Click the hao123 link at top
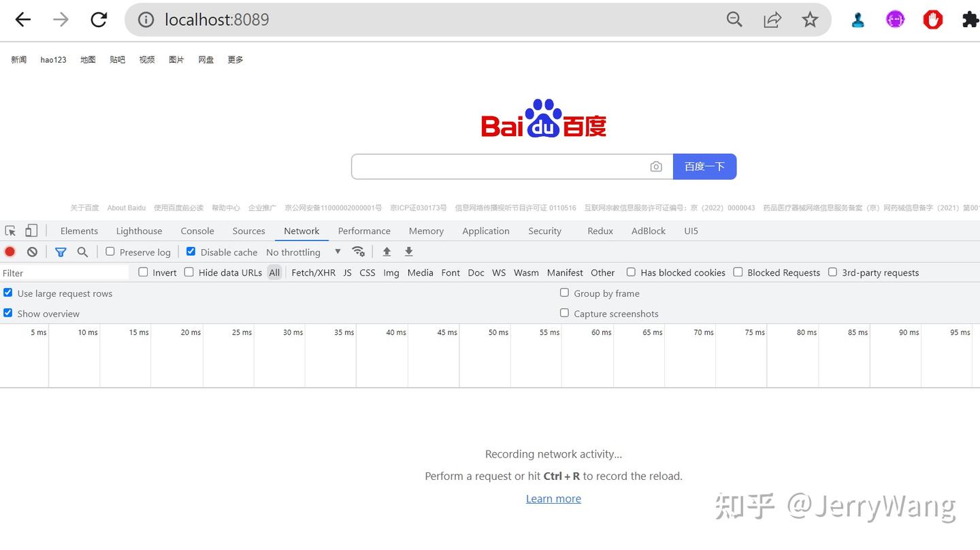This screenshot has height=550, width=980. [x=53, y=60]
